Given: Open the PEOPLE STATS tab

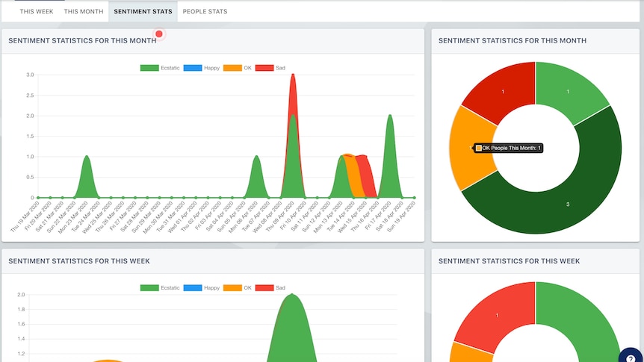Looking at the screenshot, I should (205, 11).
